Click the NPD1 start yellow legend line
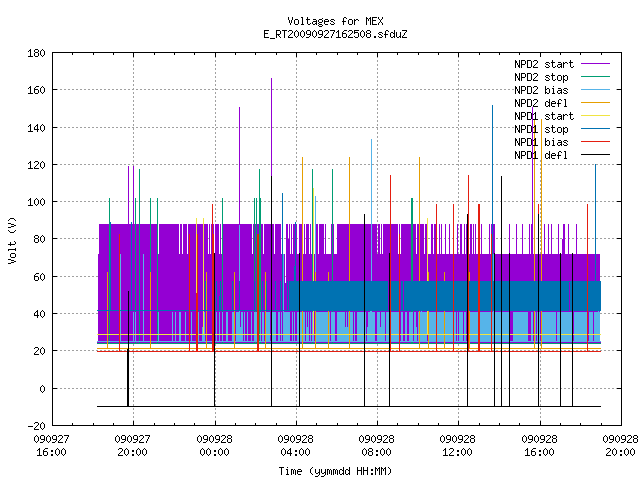 [x=595, y=116]
